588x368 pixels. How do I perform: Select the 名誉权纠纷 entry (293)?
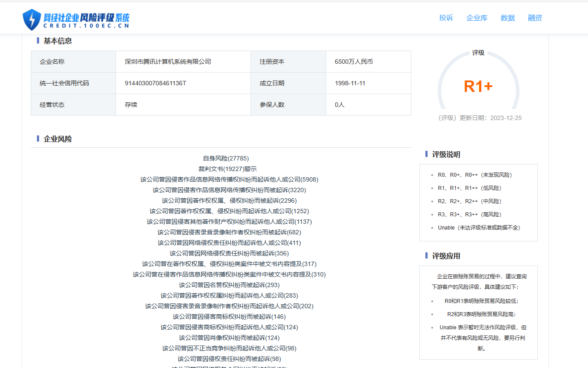[x=229, y=285]
